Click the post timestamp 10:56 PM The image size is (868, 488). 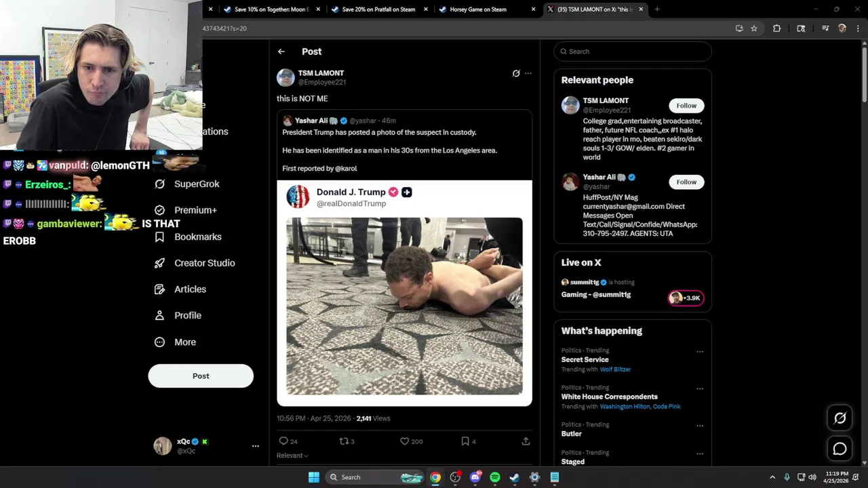pyautogui.click(x=290, y=418)
